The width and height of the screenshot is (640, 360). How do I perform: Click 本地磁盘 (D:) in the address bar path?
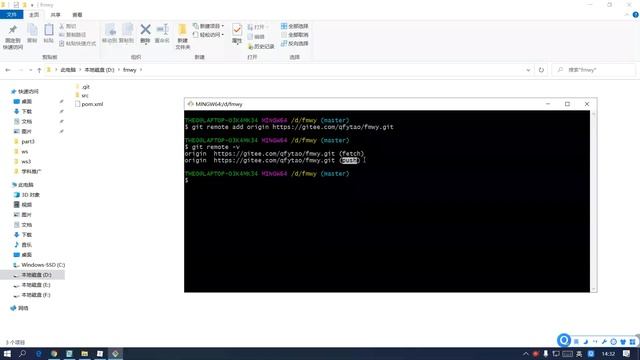click(99, 70)
